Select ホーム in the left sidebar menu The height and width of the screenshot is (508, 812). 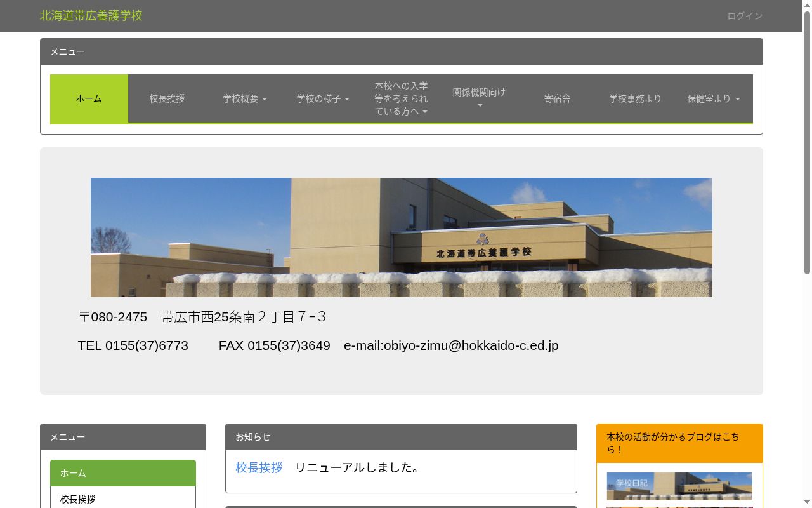(123, 473)
